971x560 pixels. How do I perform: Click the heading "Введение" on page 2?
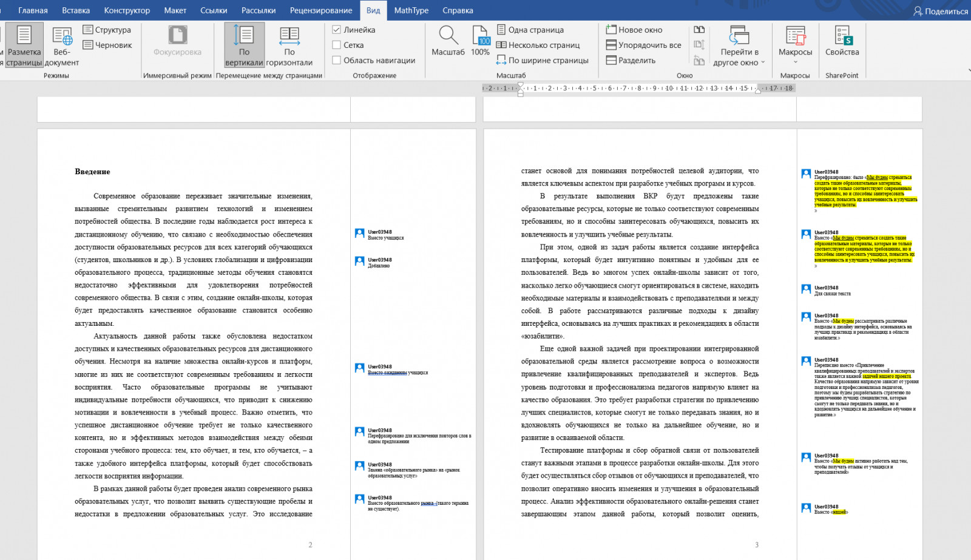(x=92, y=172)
